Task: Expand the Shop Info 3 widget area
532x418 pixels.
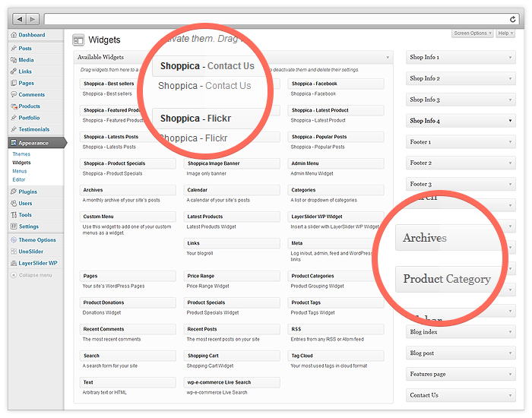Action: pos(461,100)
